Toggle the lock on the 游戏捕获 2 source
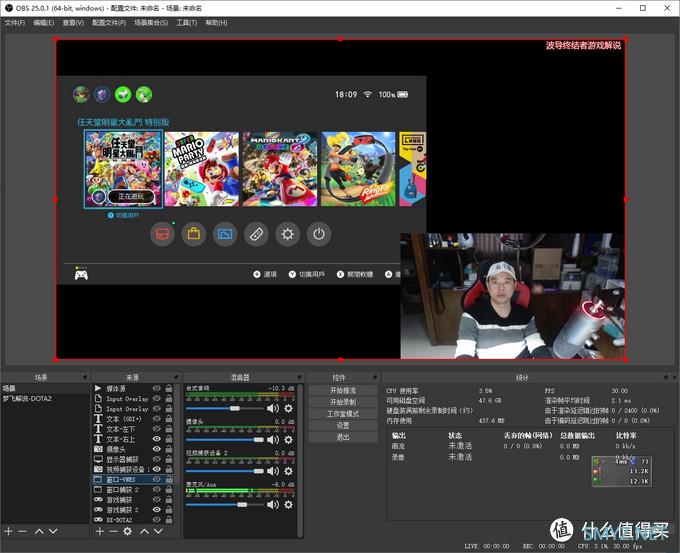The height and width of the screenshot is (553, 680). point(169,510)
